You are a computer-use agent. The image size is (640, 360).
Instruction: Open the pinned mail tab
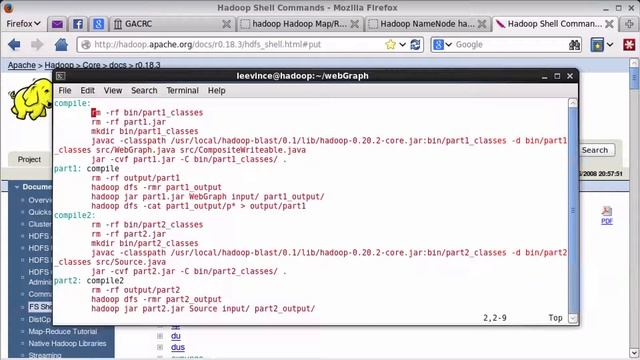[57, 24]
